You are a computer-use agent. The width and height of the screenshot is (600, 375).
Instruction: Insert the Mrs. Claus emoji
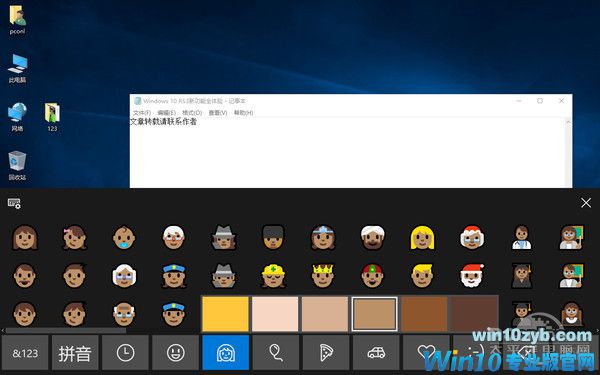pos(472,237)
